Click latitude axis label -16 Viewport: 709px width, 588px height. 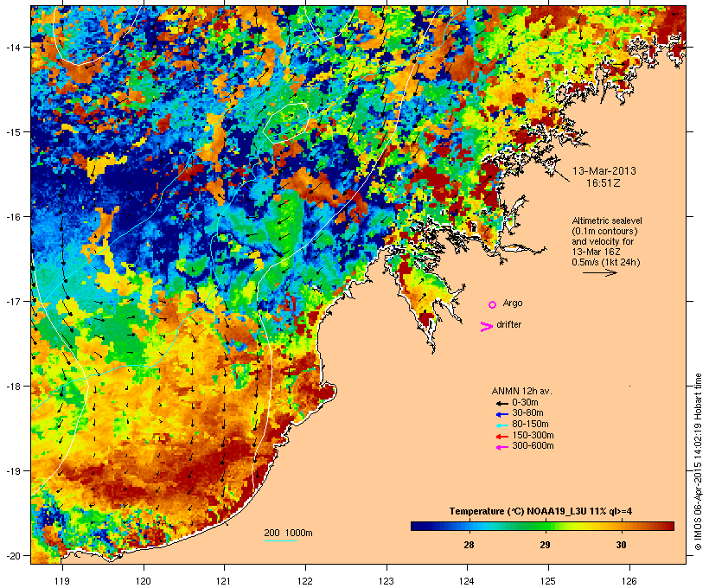(12, 217)
